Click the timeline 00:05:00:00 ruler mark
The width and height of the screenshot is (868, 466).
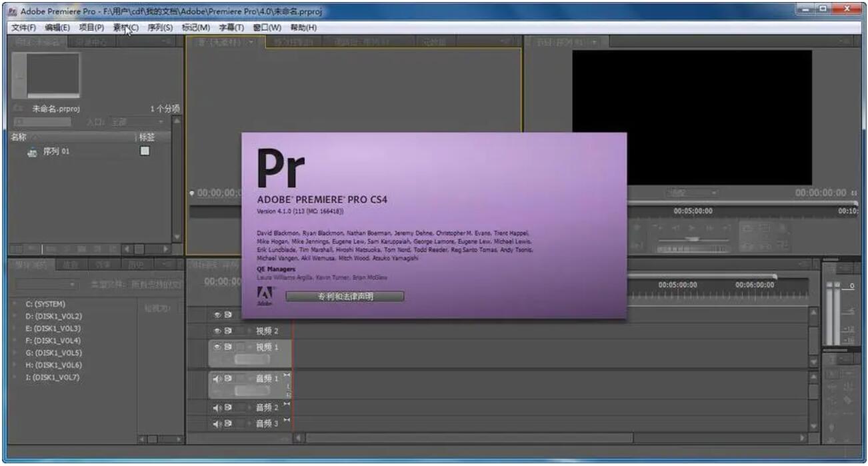[x=678, y=285]
